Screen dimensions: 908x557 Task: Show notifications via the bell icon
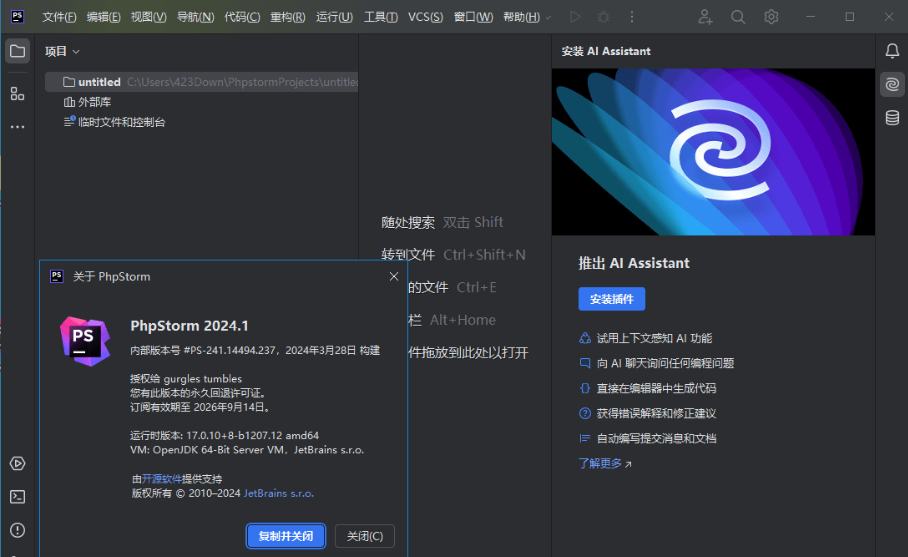(892, 51)
